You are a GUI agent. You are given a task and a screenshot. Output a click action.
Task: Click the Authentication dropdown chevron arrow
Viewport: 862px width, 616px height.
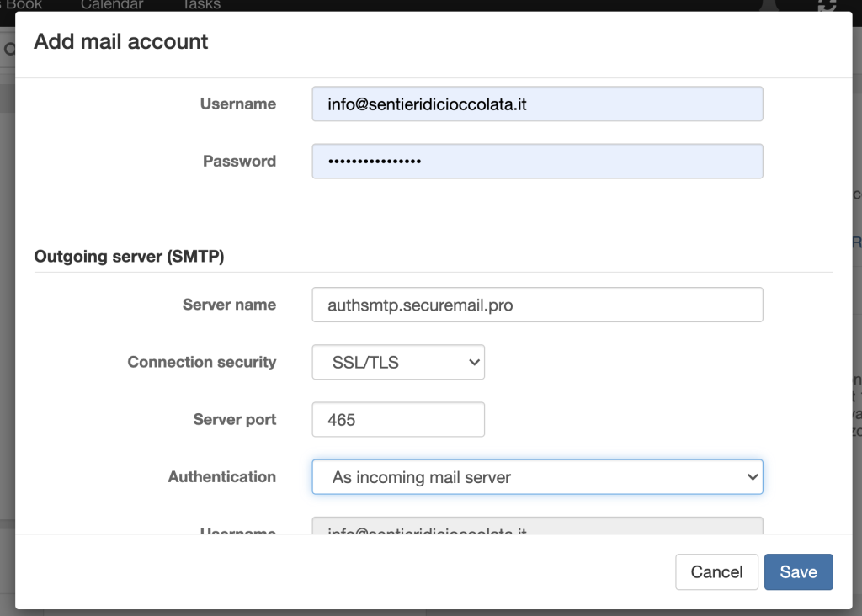752,477
